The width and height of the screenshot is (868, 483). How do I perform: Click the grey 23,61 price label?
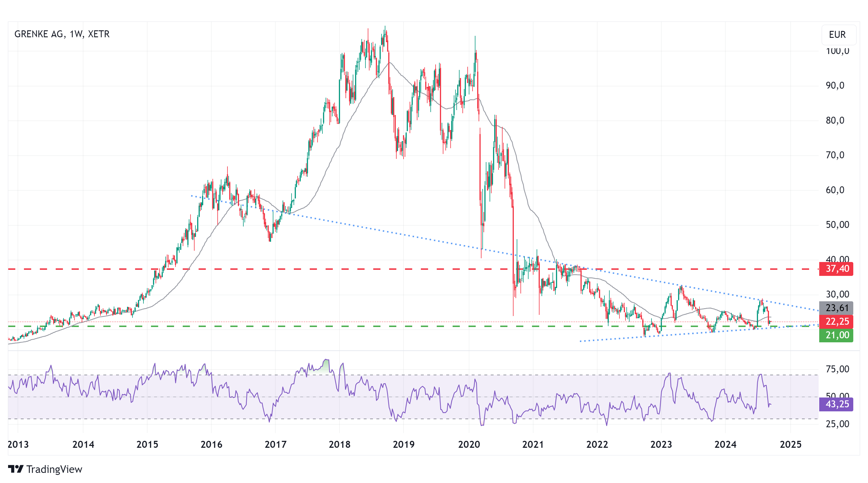pos(836,308)
